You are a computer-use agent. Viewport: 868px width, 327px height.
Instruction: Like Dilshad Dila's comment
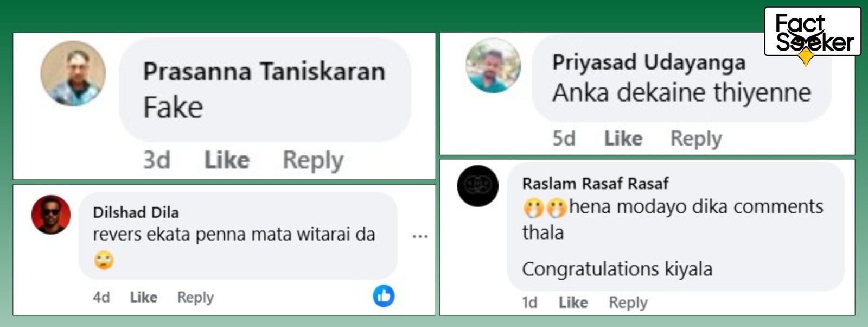click(144, 297)
